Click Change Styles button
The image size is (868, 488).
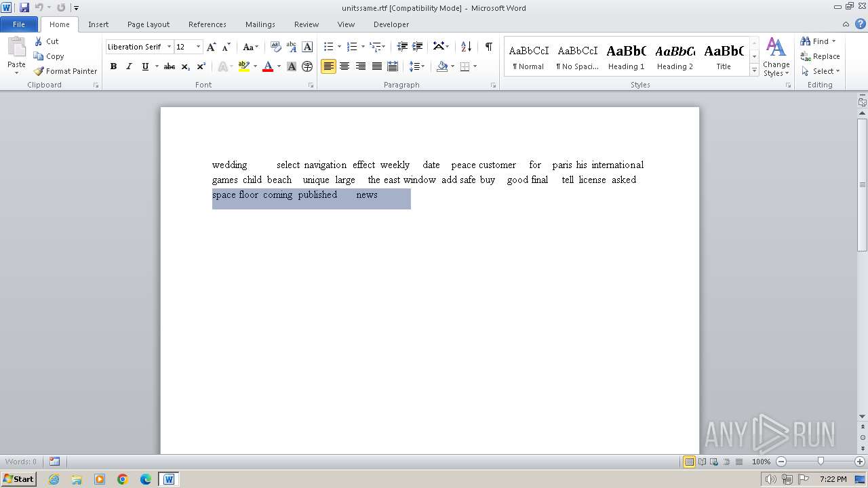coord(776,57)
